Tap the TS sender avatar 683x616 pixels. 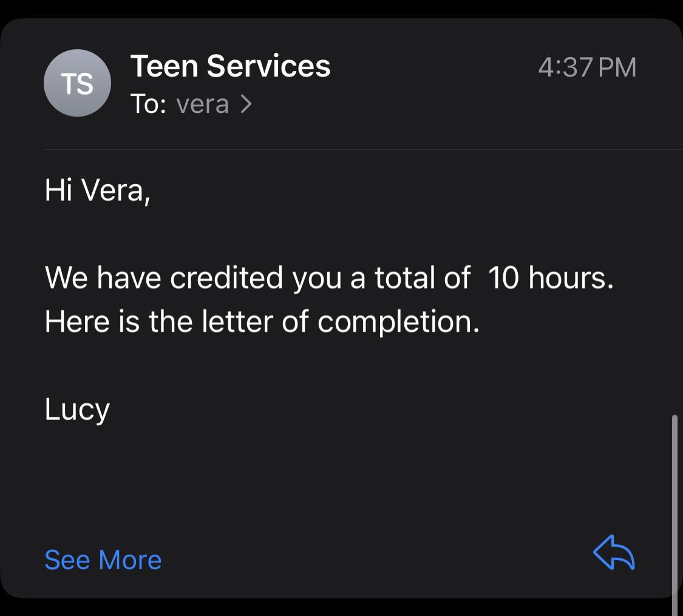[x=77, y=83]
